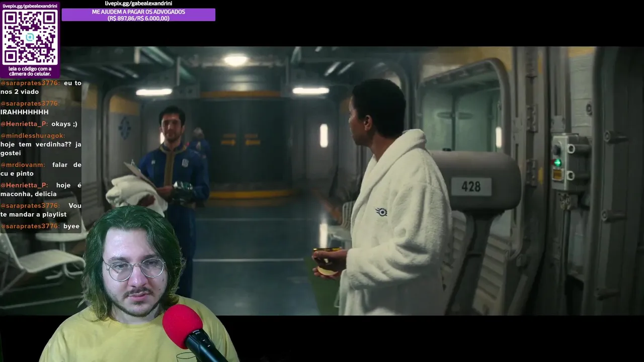This screenshot has height=362, width=644.
Task: Click chat message 'IRAHHHHHHH'
Action: [25, 112]
